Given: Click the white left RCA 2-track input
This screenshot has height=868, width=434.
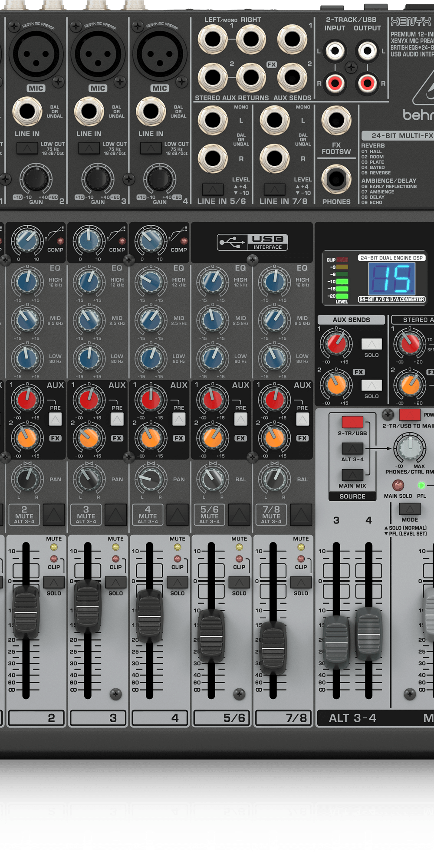Looking at the screenshot, I should point(335,51).
